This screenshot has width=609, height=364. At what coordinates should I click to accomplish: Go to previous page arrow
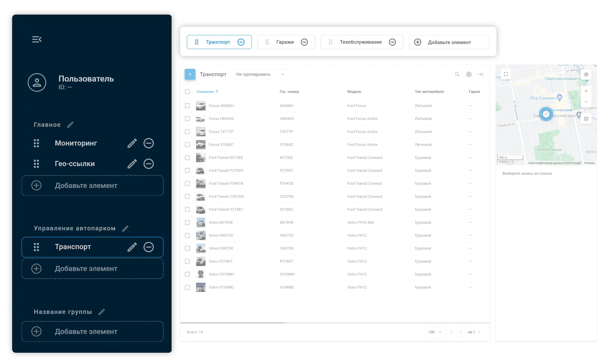click(x=451, y=332)
